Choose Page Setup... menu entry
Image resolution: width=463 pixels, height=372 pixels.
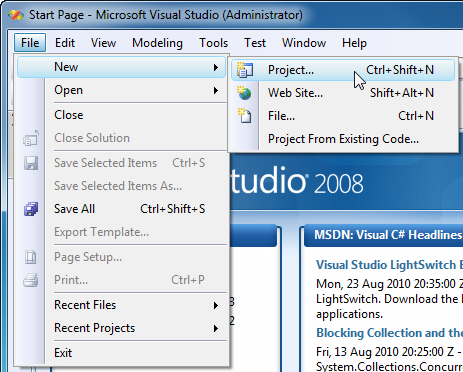(122, 257)
